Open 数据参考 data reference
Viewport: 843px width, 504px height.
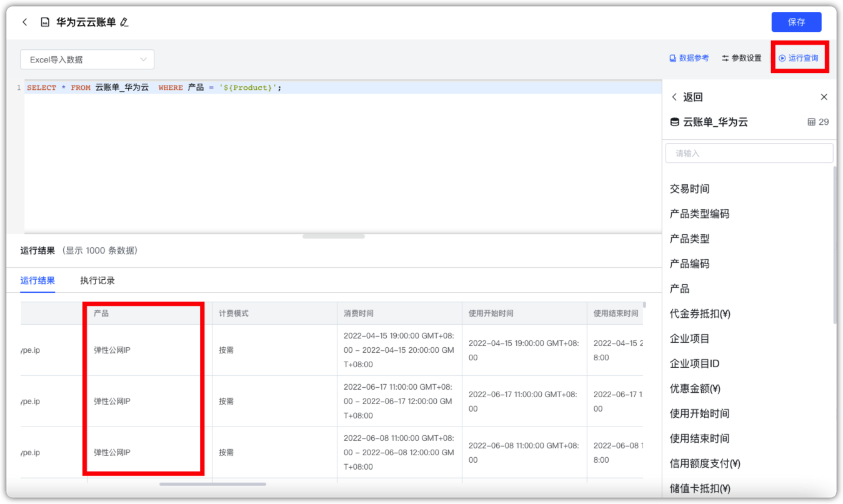[689, 58]
